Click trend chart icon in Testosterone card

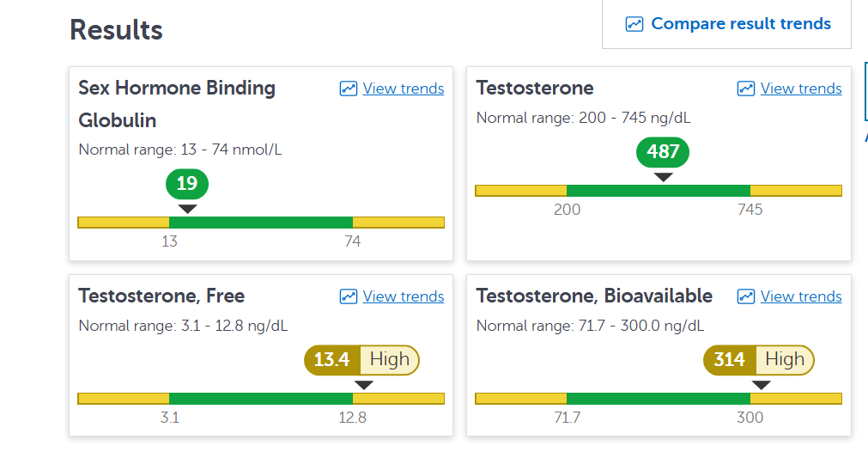746,89
